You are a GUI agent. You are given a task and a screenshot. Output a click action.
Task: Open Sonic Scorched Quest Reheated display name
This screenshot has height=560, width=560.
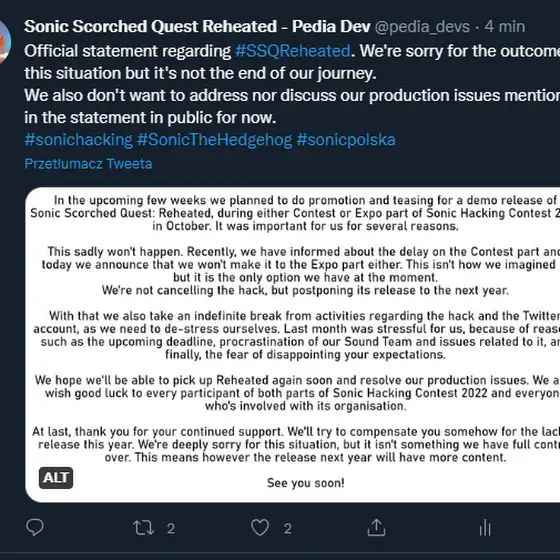197,26
